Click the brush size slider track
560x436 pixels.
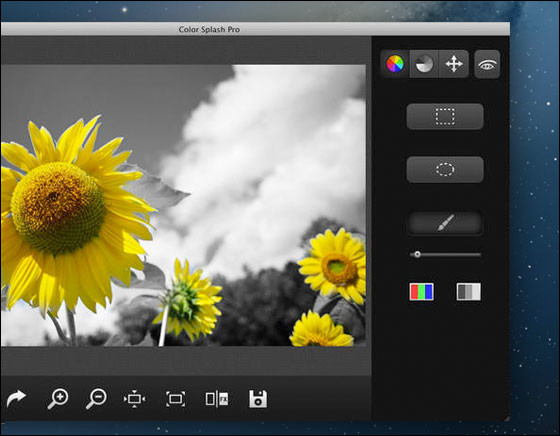pyautogui.click(x=445, y=255)
